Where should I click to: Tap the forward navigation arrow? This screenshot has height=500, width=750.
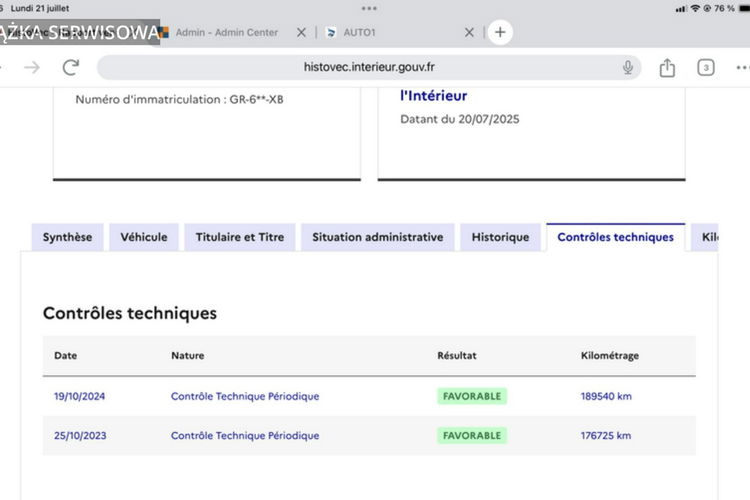[32, 67]
